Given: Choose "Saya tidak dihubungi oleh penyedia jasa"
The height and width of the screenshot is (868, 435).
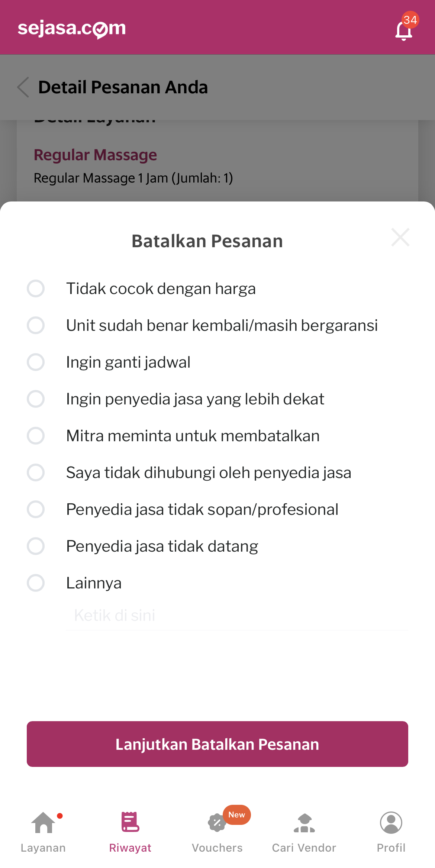Looking at the screenshot, I should [36, 472].
